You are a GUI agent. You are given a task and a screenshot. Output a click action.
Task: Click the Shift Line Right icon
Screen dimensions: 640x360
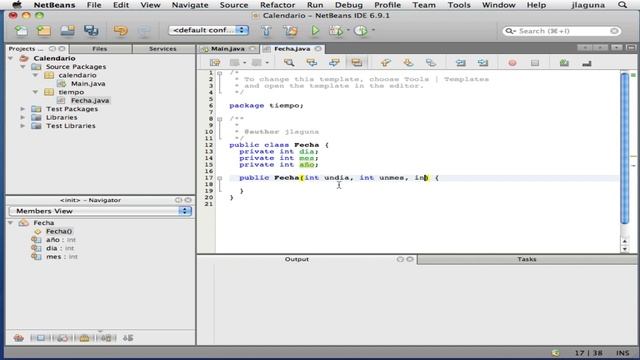coord(483,62)
